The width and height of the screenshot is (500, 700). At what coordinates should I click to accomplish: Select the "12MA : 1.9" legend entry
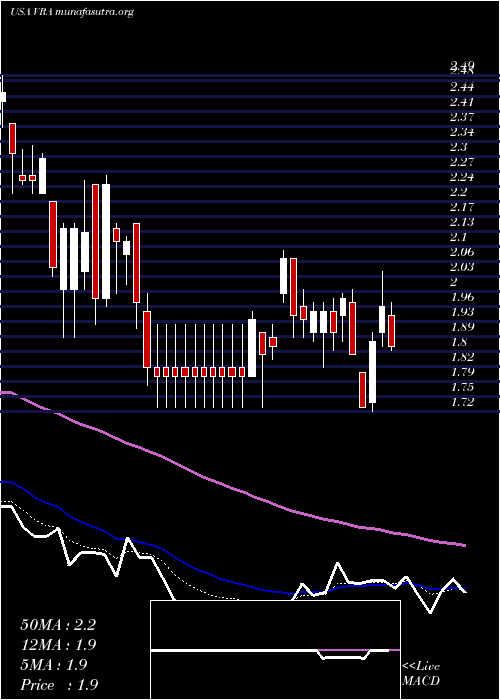point(58,645)
